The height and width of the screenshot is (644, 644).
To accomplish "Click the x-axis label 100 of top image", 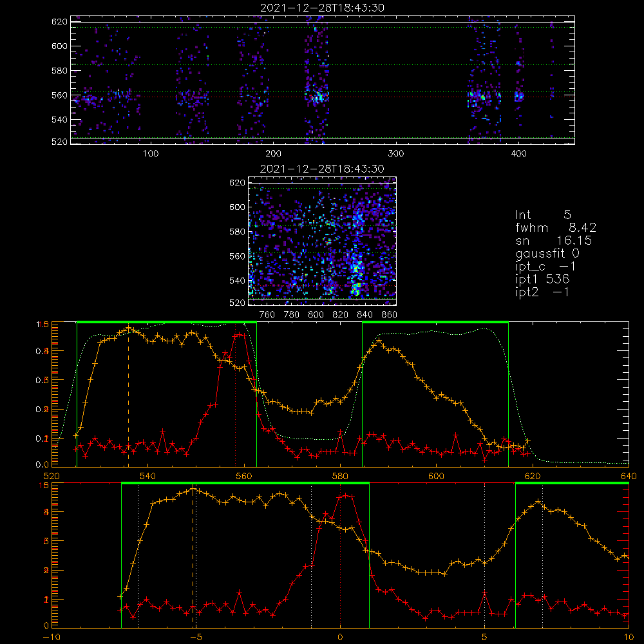I will (x=151, y=154).
